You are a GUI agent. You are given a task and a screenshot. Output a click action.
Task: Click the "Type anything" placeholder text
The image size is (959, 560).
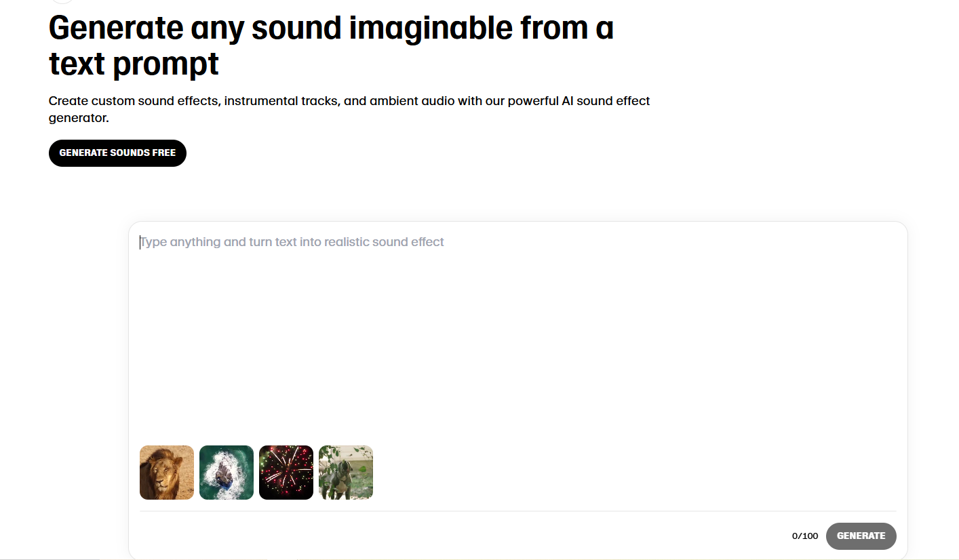(x=292, y=242)
